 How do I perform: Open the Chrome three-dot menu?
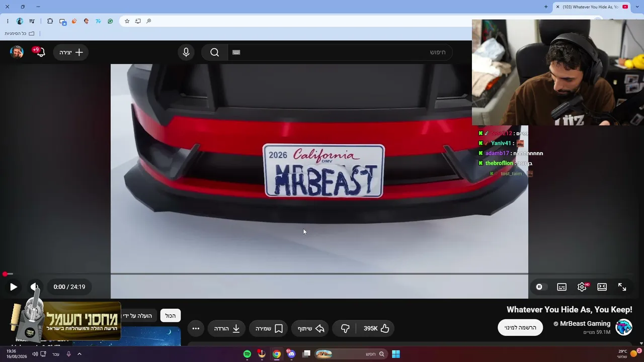coord(8,21)
